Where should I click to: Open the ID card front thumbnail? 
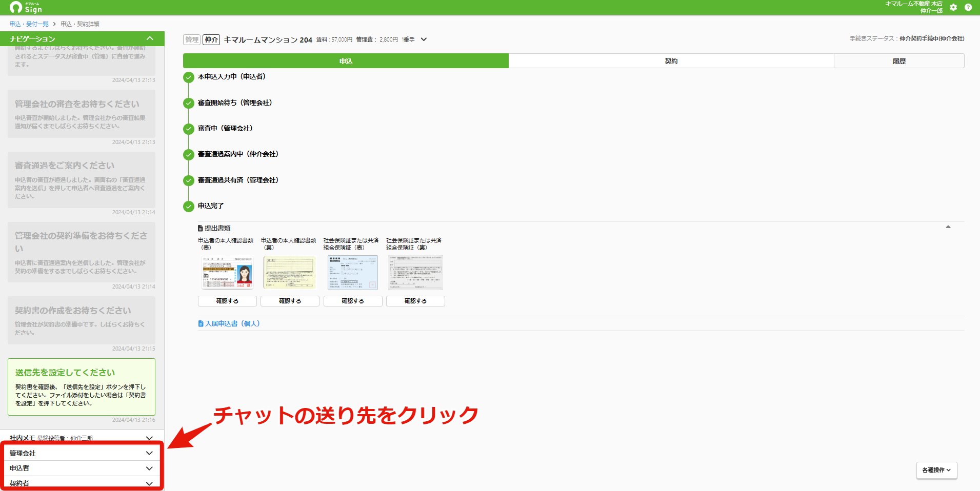click(x=227, y=273)
